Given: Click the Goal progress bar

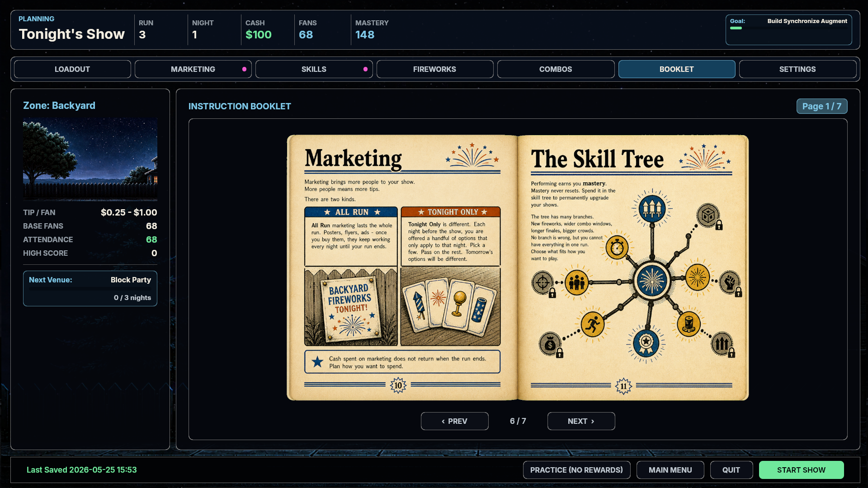Looking at the screenshot, I should coord(788,28).
